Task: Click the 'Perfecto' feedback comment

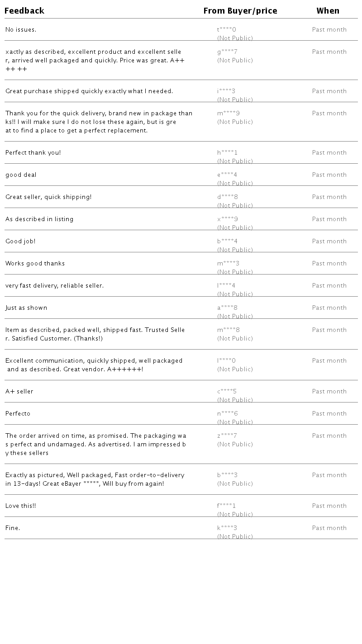Action: 18,414
